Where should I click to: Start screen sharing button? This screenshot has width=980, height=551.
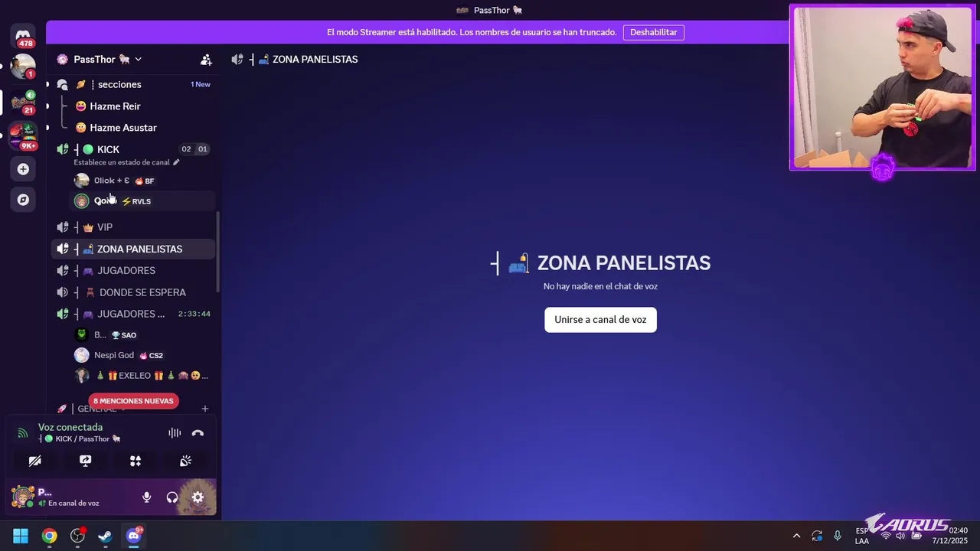85,461
